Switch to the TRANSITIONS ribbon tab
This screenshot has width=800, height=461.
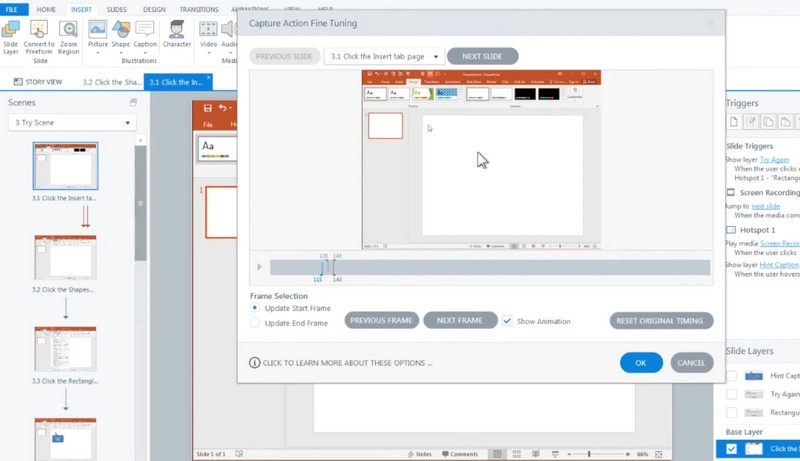tap(199, 9)
